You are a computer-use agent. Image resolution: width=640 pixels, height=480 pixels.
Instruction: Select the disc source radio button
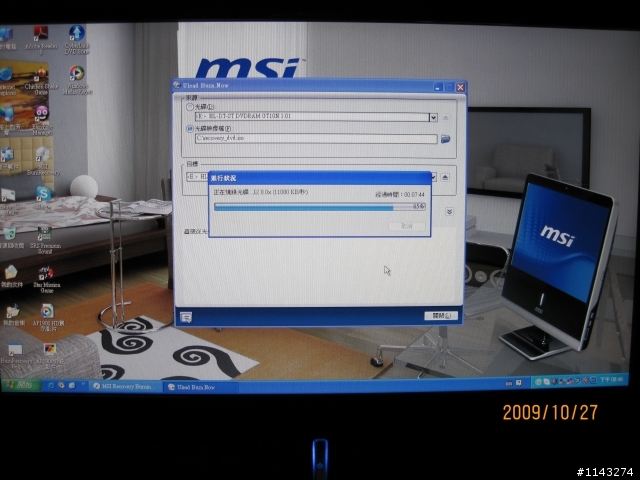189,107
